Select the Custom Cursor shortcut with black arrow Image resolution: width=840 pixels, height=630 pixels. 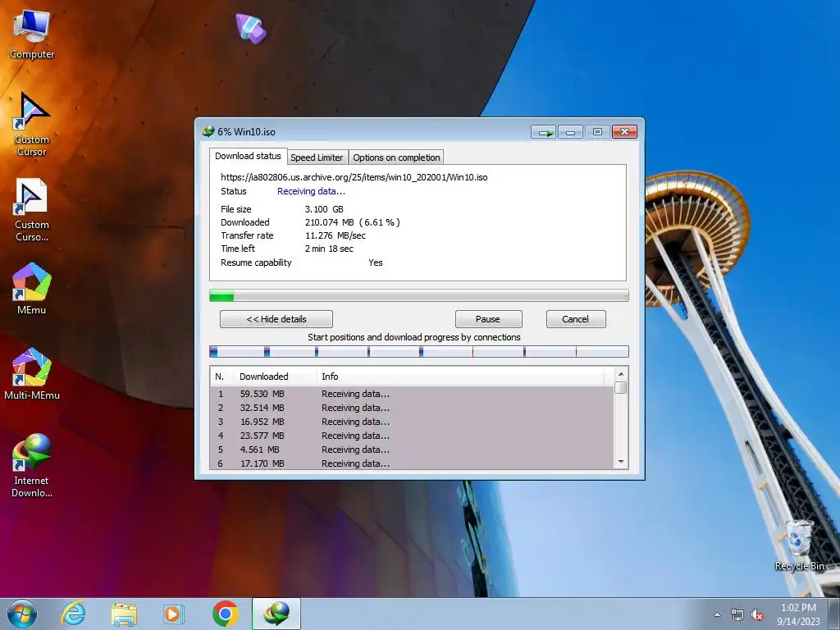[x=32, y=125]
